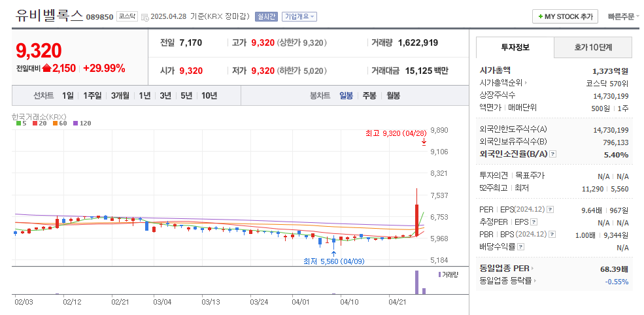Click the 최저 5,560 (04/09) chart marker
Image resolution: width=644 pixels, height=315 pixels.
coord(333,261)
